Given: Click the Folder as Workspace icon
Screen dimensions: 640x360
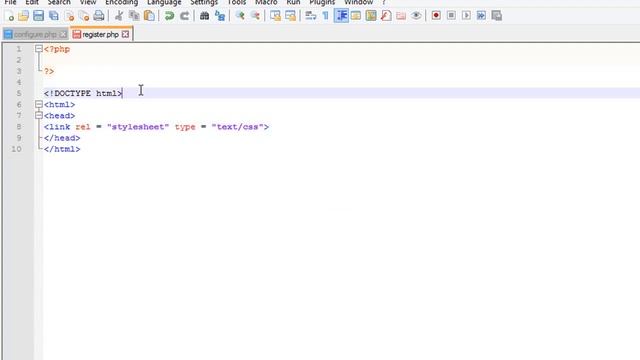Looking at the screenshot, I should click(x=401, y=16).
